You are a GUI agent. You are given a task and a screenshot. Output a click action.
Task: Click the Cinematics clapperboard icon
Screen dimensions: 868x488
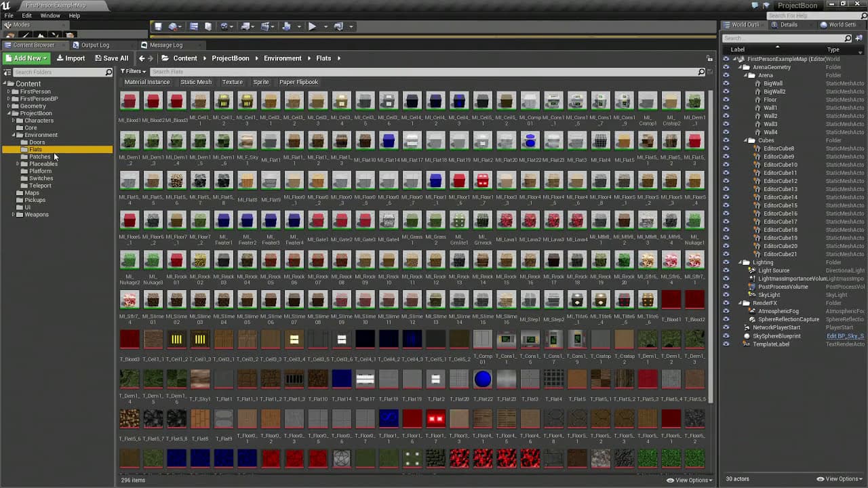coord(265,26)
